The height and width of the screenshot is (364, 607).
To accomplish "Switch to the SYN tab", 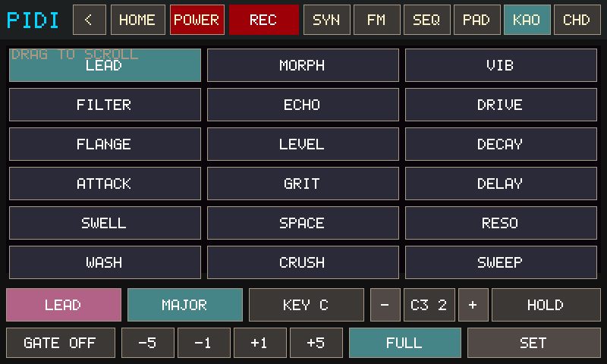I will 327,20.
